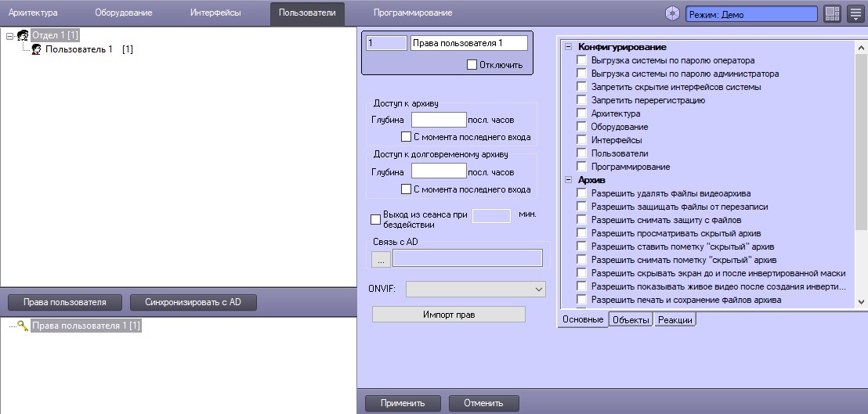The width and height of the screenshot is (868, 414).
Task: Check Выход из сеанса при бездействии
Action: (x=375, y=219)
